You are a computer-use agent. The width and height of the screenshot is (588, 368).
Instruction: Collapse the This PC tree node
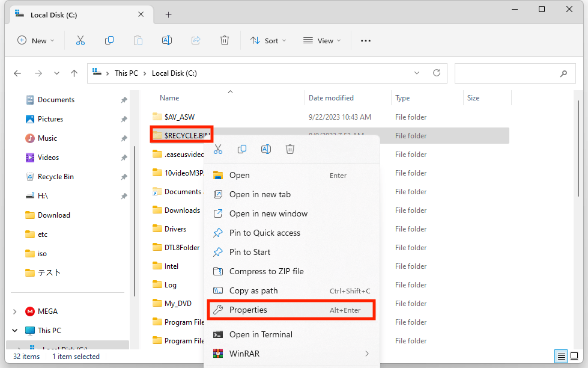coord(14,331)
